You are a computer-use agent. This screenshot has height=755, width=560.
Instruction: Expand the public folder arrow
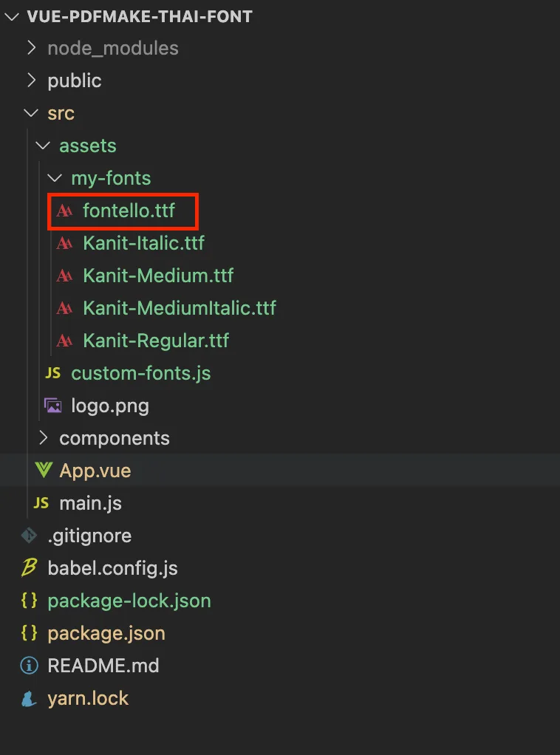click(x=32, y=81)
